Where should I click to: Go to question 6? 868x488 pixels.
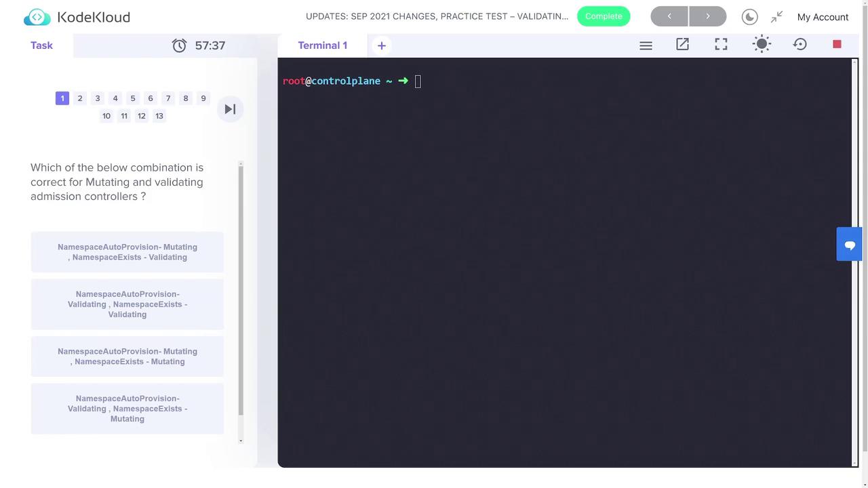[151, 98]
